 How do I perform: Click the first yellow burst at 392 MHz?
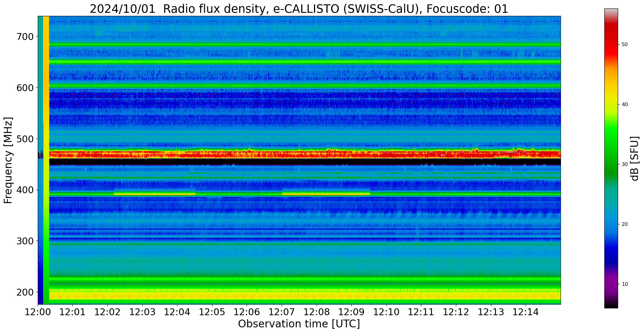pyautogui.click(x=155, y=194)
